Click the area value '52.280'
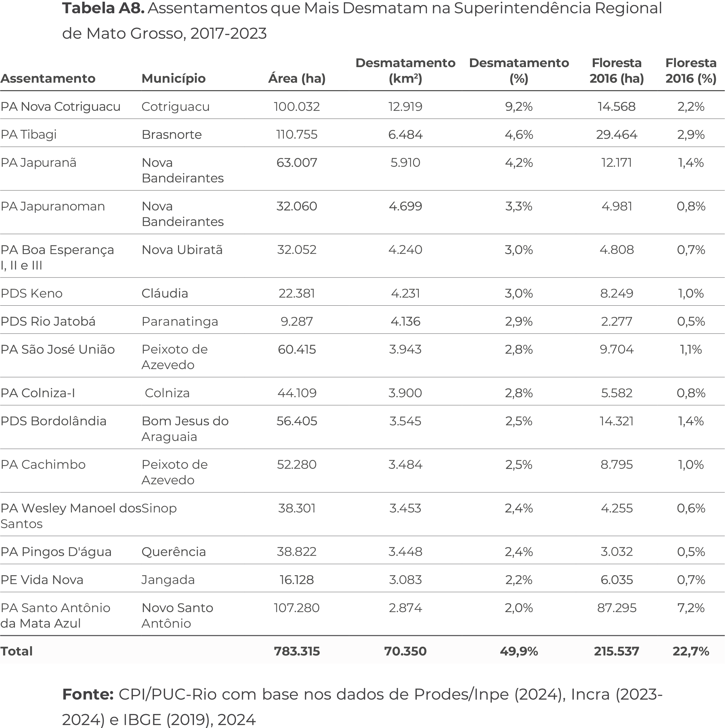Viewport: 725px width, 728px height. point(297,465)
